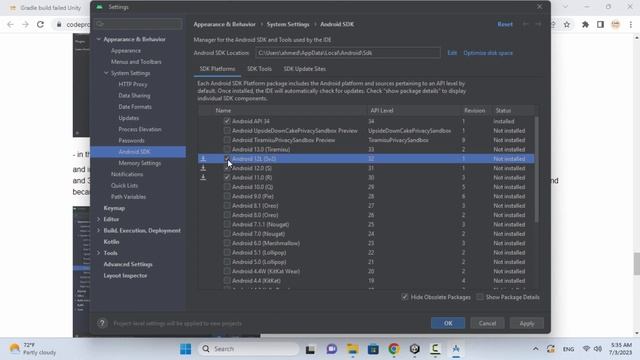This screenshot has height=360, width=640.
Task: Click the Android SDK Location path field
Action: tap(348, 53)
